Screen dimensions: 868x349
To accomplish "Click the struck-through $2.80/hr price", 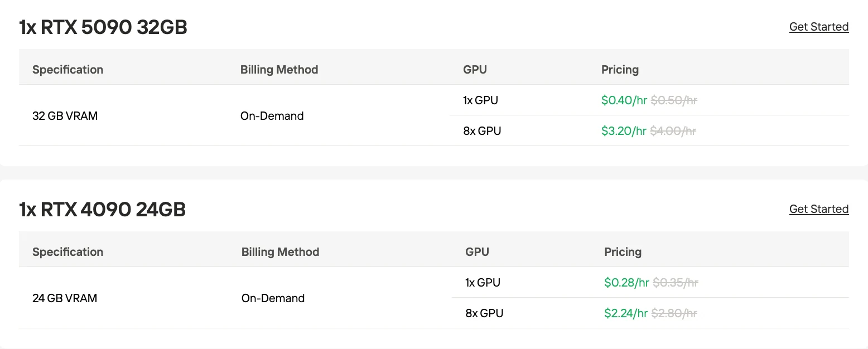I will click(x=674, y=313).
